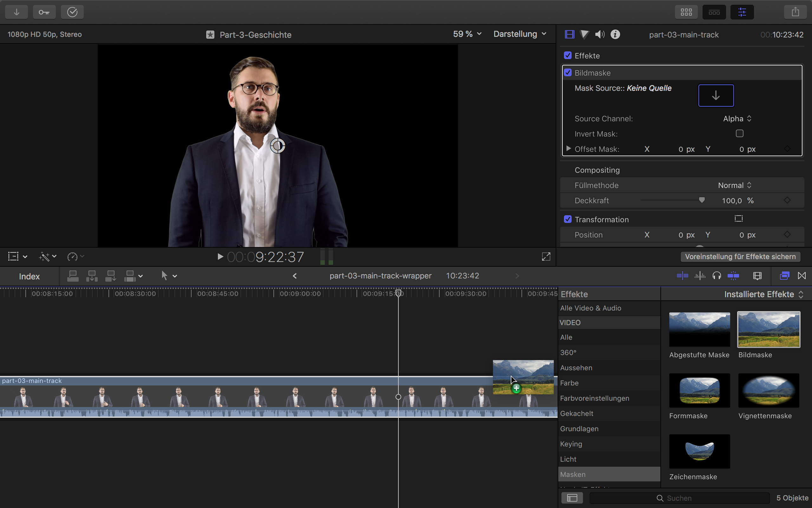
Task: Open the enhancement magic wand dropdown
Action: [48, 257]
